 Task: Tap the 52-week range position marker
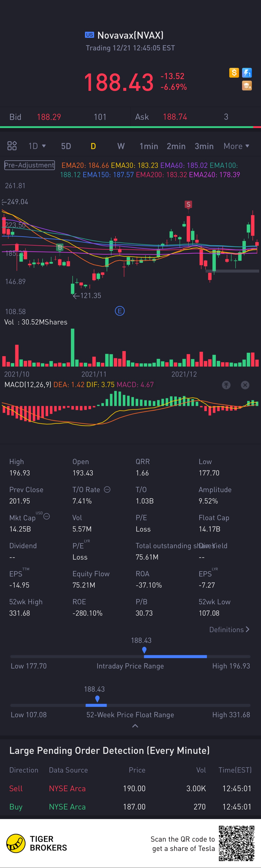(97, 699)
